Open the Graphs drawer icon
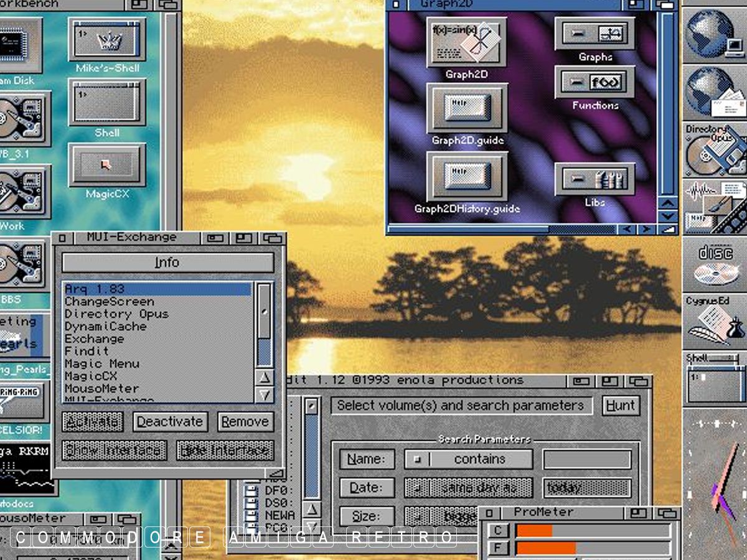747x560 pixels. pos(594,34)
